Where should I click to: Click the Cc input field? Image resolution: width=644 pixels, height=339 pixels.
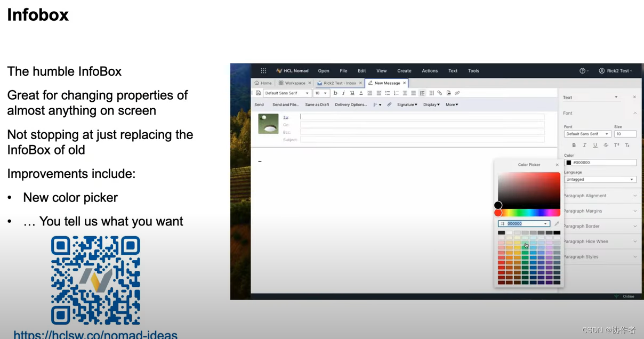pos(422,125)
